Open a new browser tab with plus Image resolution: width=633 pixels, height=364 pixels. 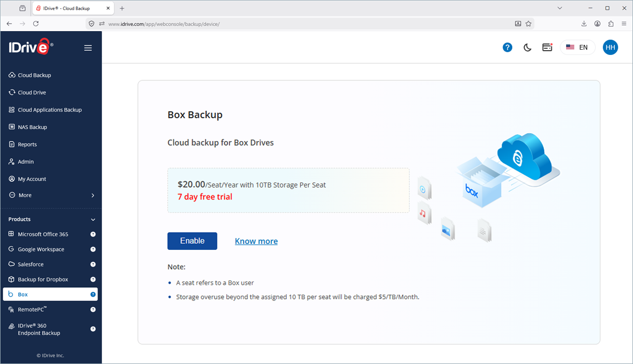pos(122,8)
